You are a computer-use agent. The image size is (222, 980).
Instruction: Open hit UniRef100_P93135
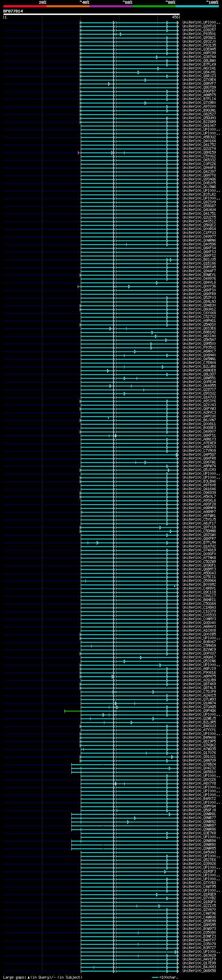(199, 46)
